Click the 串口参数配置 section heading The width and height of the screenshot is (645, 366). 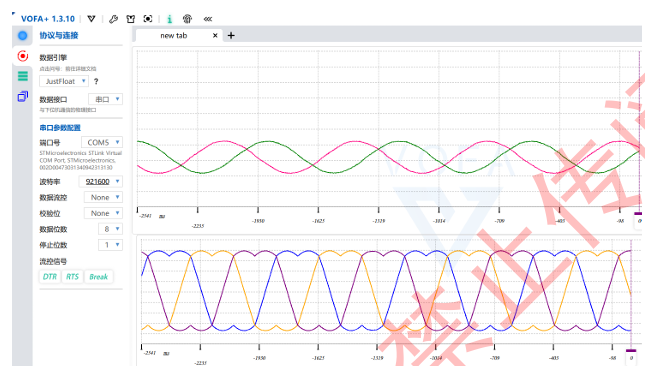pyautogui.click(x=60, y=128)
